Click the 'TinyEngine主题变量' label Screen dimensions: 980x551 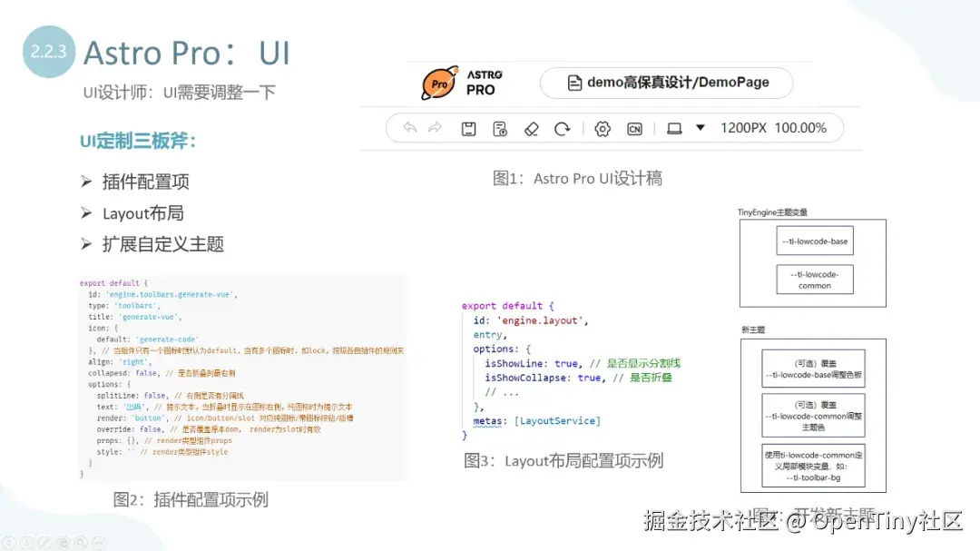[x=772, y=212]
